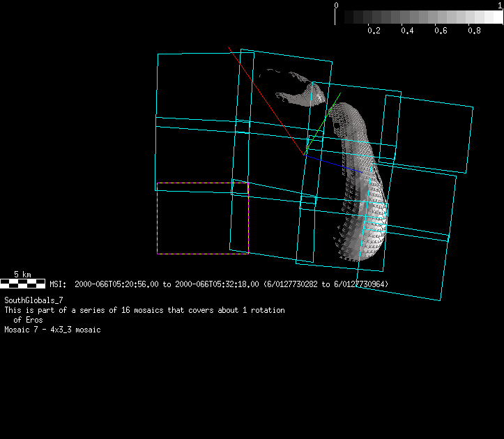
Task: Click the 0.8 label under the colorbar
Action: tap(475, 31)
